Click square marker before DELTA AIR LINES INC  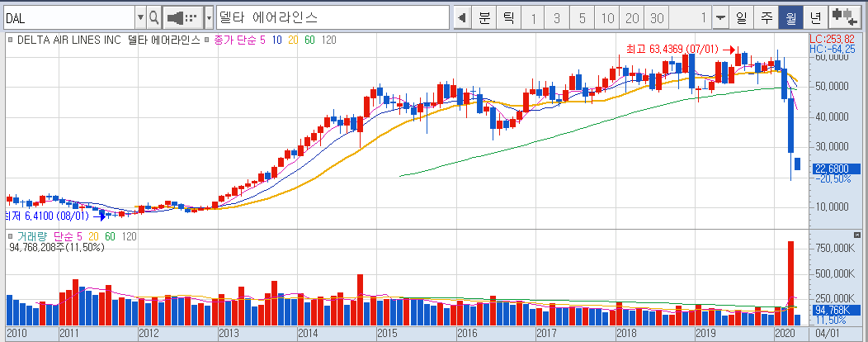click(x=11, y=40)
